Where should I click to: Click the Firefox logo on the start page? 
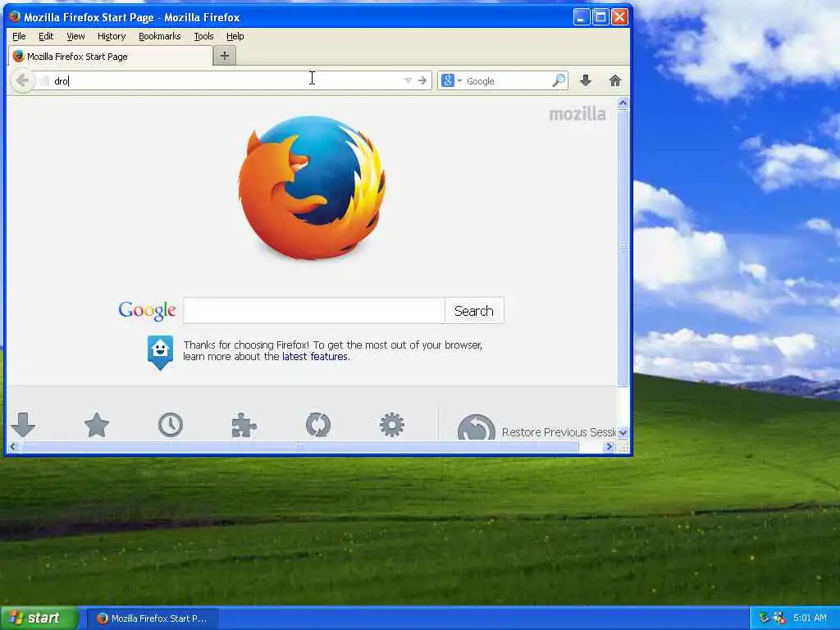pyautogui.click(x=312, y=188)
